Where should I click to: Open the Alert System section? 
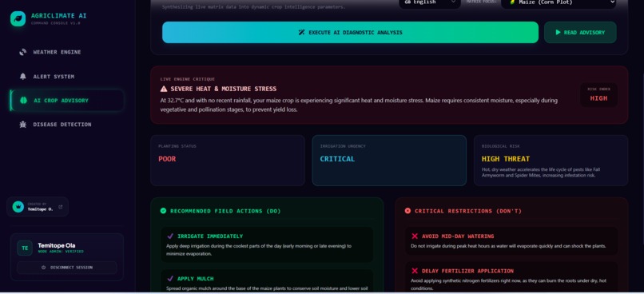click(67, 77)
